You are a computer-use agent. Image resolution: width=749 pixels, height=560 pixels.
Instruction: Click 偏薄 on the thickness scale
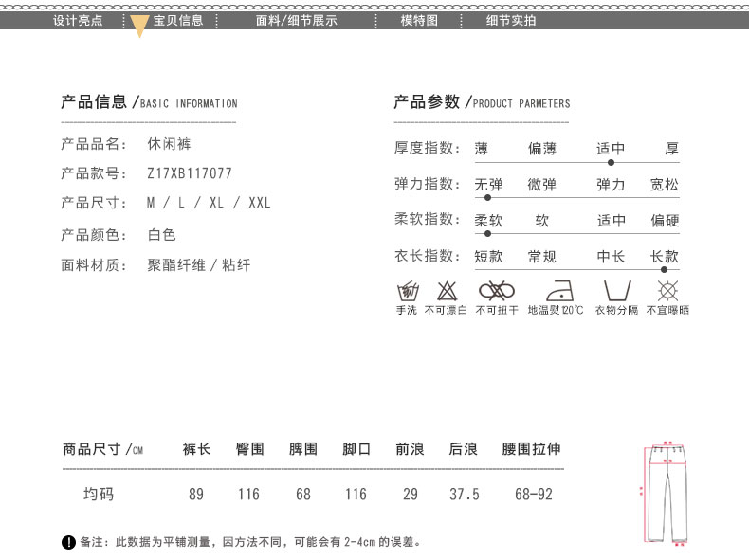[542, 149]
